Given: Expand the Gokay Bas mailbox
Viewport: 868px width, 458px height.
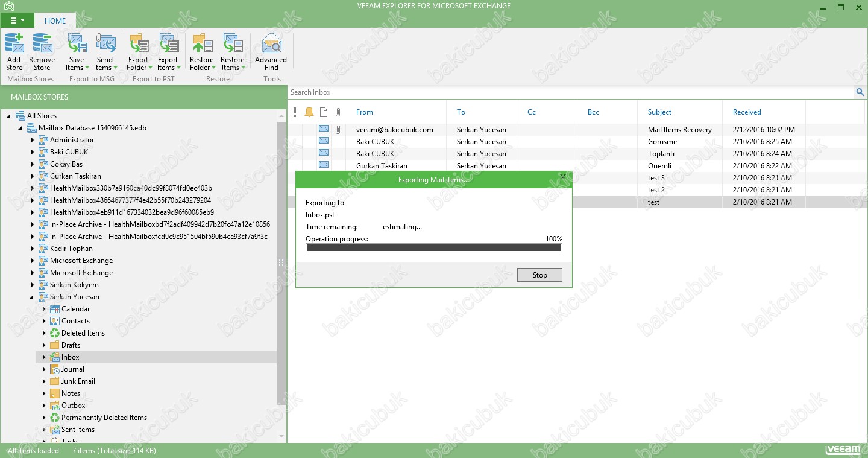Looking at the screenshot, I should coord(33,164).
